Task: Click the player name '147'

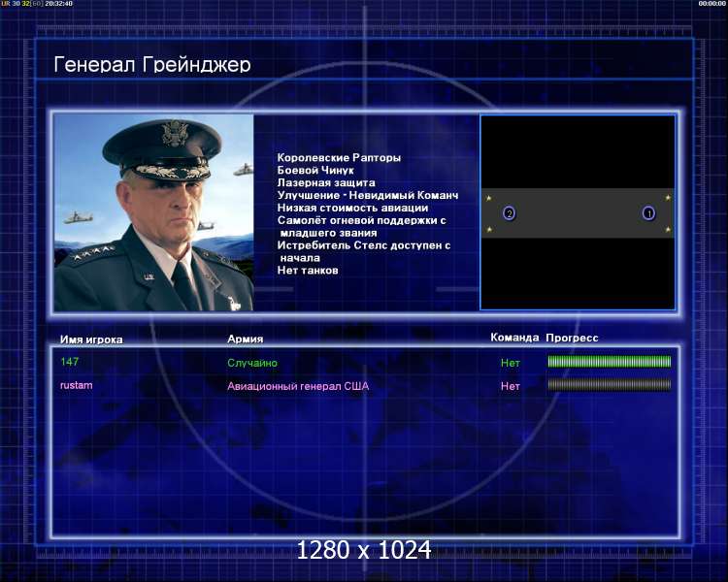Action: point(70,362)
